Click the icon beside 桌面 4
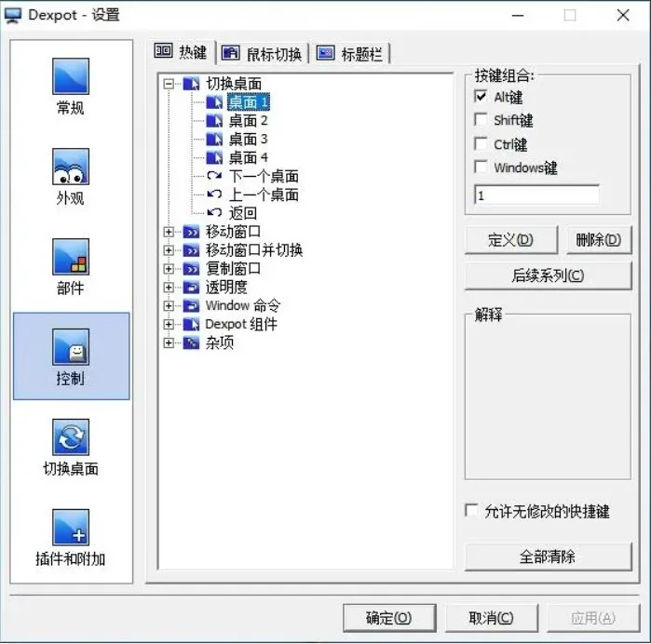Screen dimensions: 651x644 [214, 157]
